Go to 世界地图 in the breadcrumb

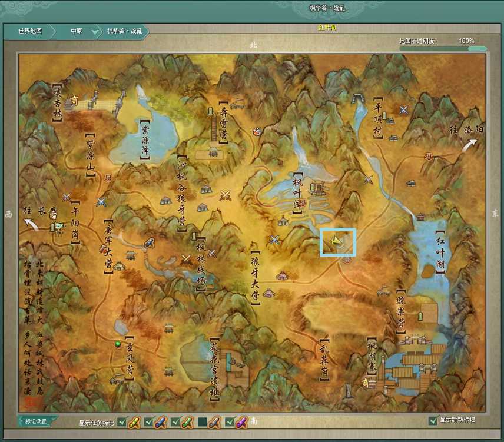[30, 31]
